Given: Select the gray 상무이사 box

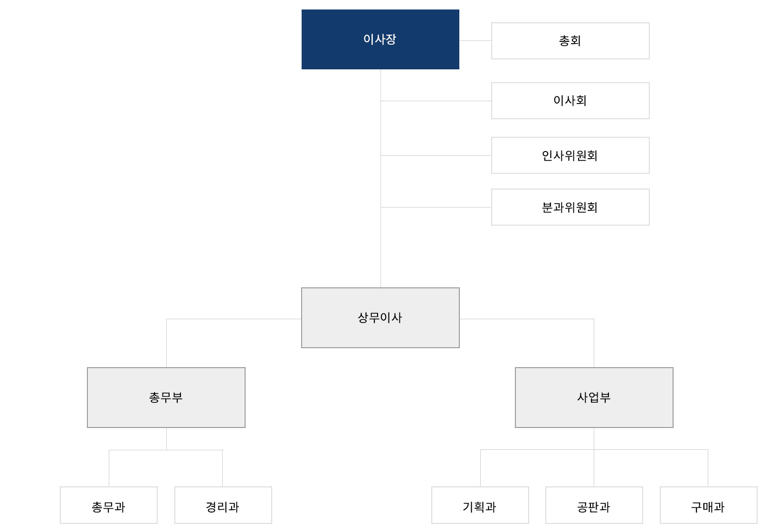Looking at the screenshot, I should pyautogui.click(x=380, y=318).
